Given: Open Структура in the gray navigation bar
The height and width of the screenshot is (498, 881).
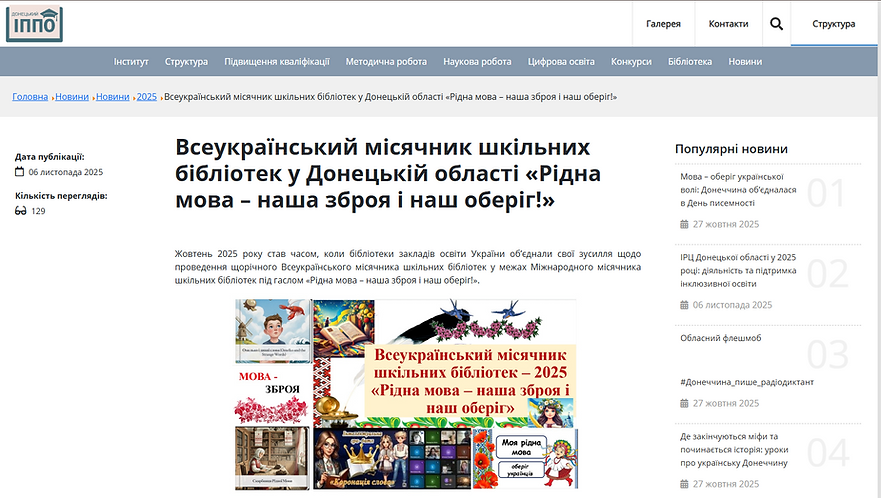Looking at the screenshot, I should 186,62.
